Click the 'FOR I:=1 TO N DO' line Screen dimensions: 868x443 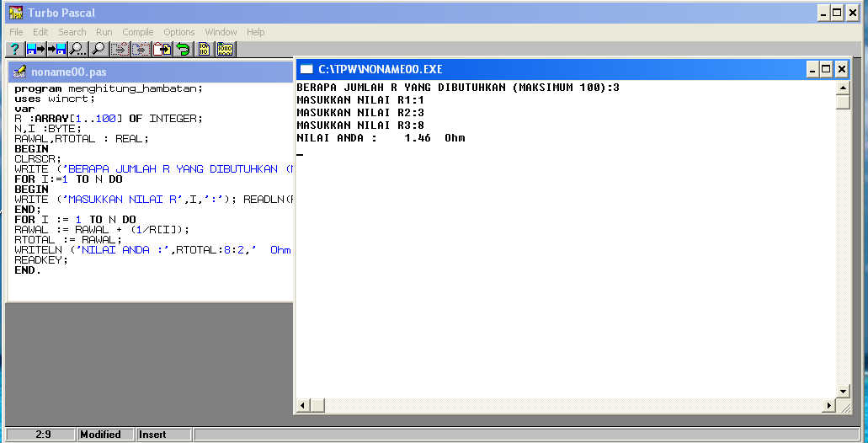pos(68,179)
